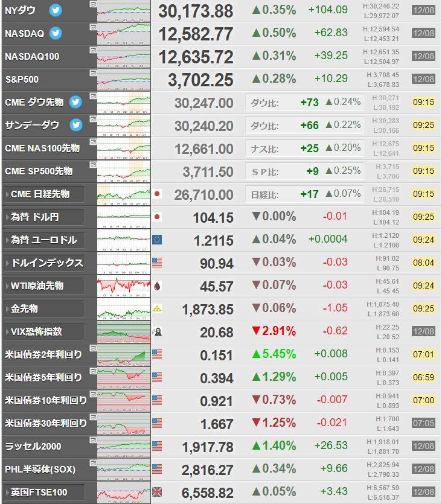Viewport: 442px width, 504px height.
Task: Open the ラッセル2000 link
Action: click(x=33, y=447)
